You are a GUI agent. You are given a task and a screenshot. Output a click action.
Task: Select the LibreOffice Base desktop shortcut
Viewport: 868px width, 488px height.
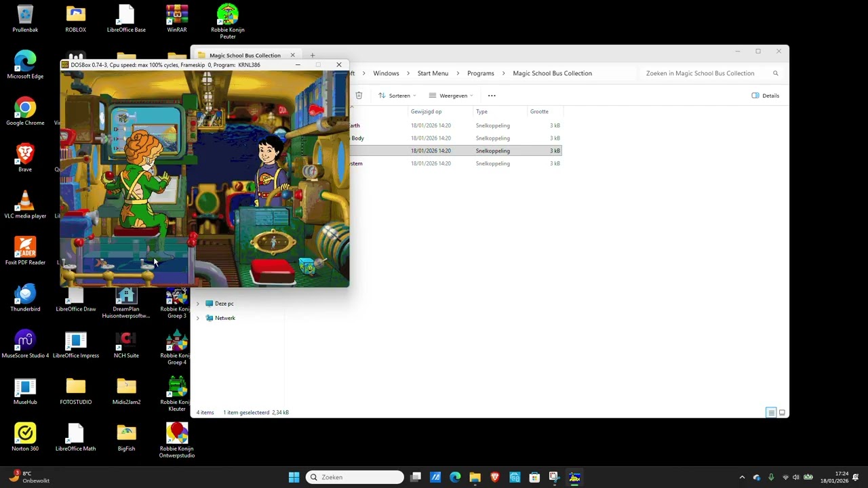pyautogui.click(x=126, y=19)
